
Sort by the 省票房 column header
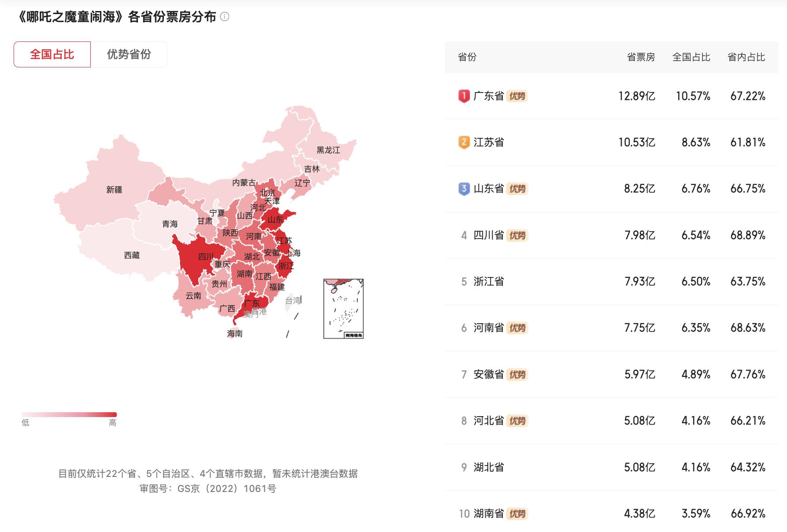click(x=641, y=57)
